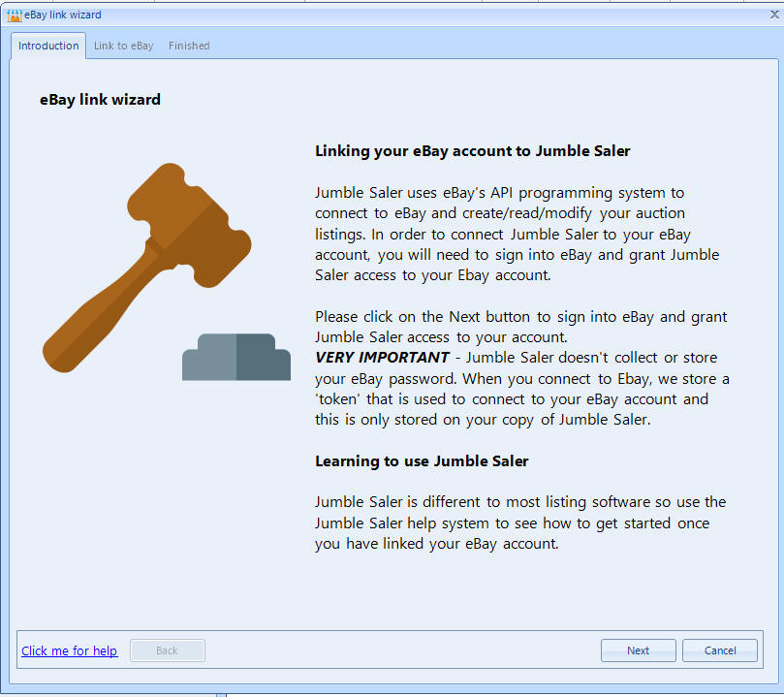Open the 'Click me for help' link
Viewport: 784px width, 697px height.
pos(69,650)
